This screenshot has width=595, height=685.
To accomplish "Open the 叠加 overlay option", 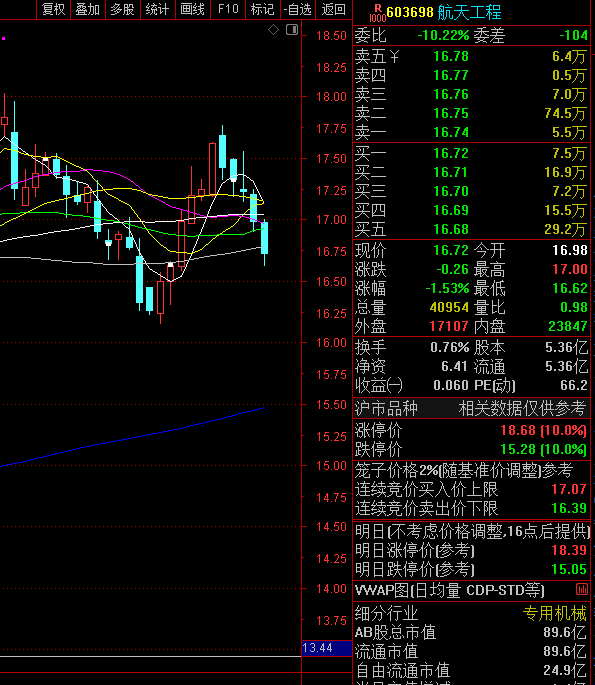I will point(88,9).
